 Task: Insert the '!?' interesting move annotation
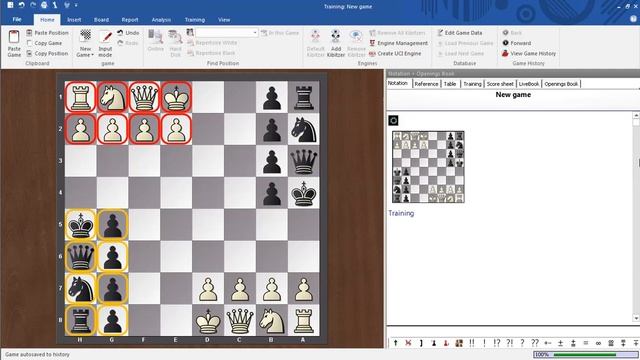point(497,343)
